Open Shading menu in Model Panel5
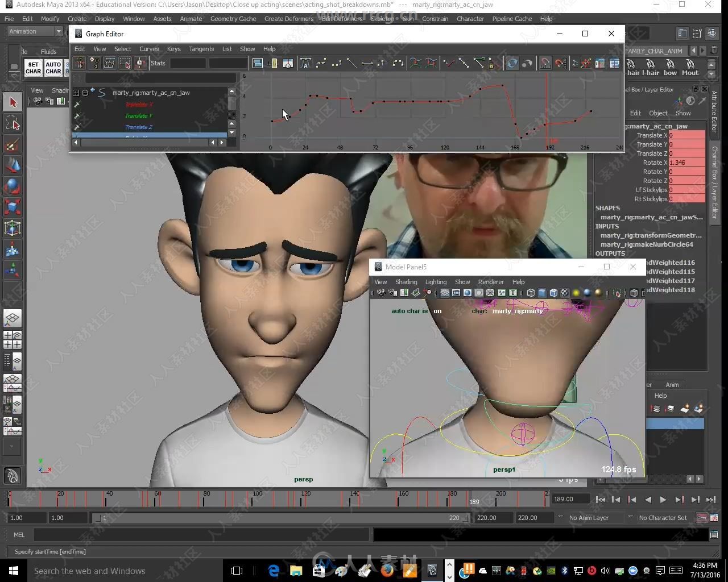 (406, 282)
